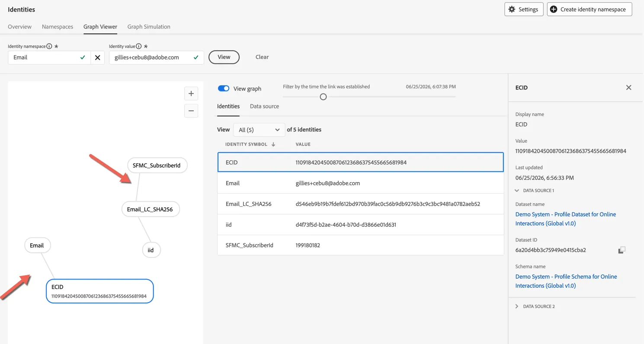Click the Identity Symbol column header
The height and width of the screenshot is (344, 644).
tap(246, 144)
